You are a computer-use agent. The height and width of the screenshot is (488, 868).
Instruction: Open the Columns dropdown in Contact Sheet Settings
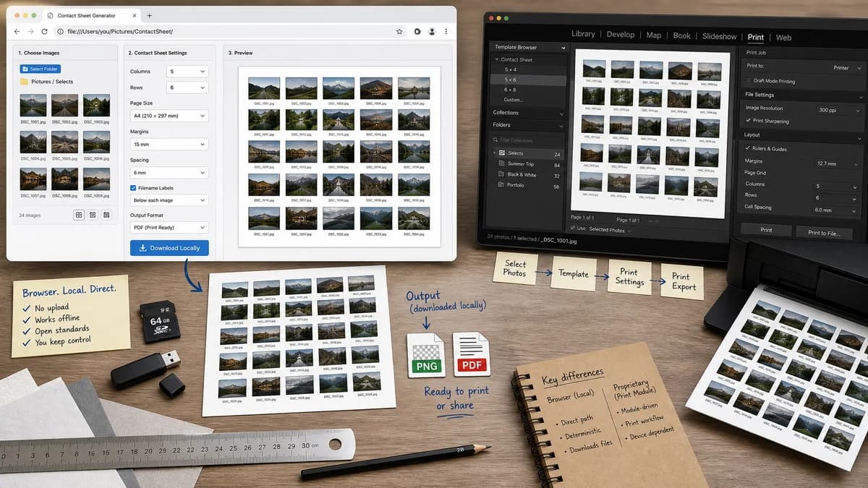click(x=187, y=72)
